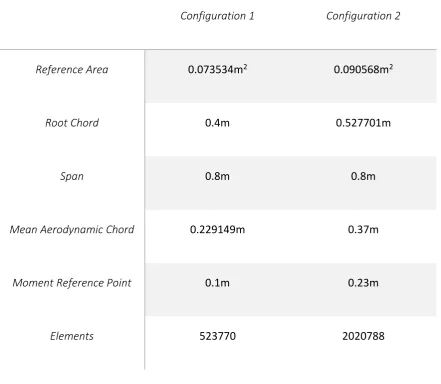
Task: Click the Configuration 1 column header
Action: (217, 16)
